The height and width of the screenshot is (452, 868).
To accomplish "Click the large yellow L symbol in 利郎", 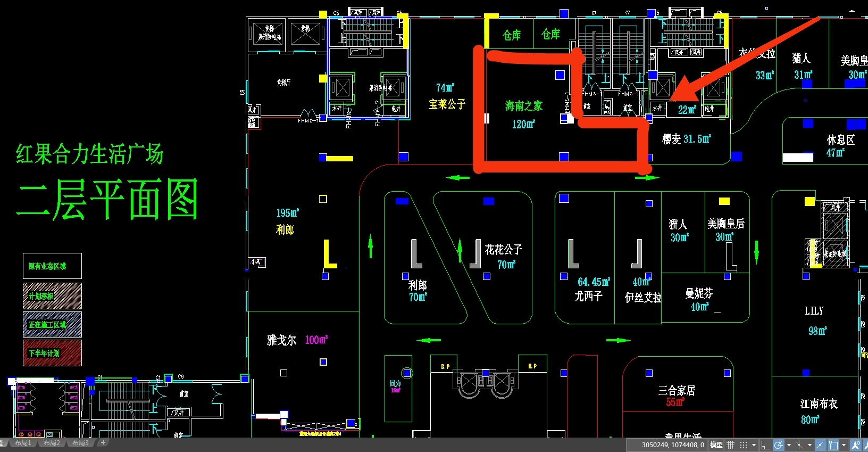I will [330, 254].
